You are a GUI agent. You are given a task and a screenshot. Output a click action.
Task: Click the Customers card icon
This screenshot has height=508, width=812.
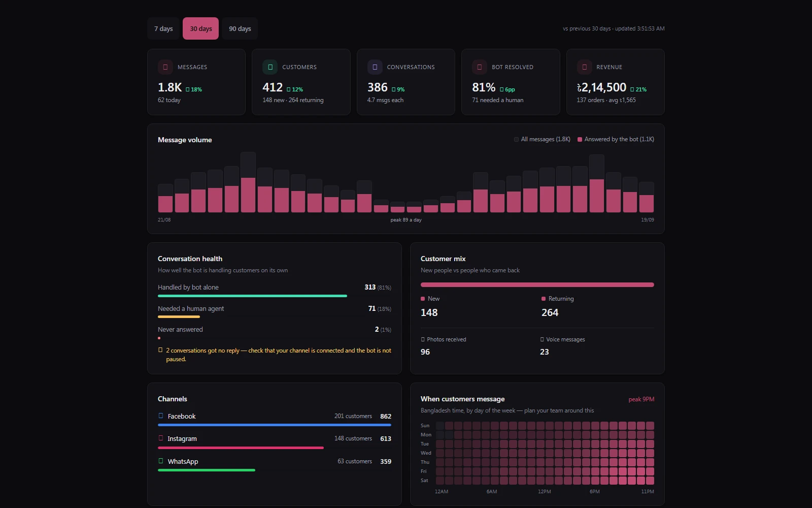[x=270, y=67]
